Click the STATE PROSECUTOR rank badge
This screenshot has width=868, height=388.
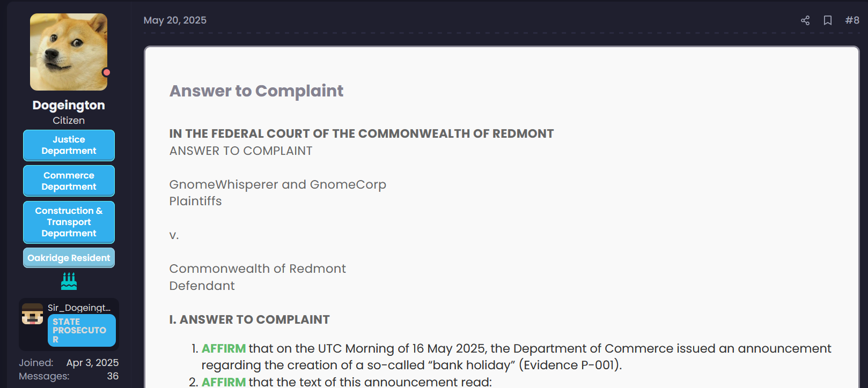(82, 330)
